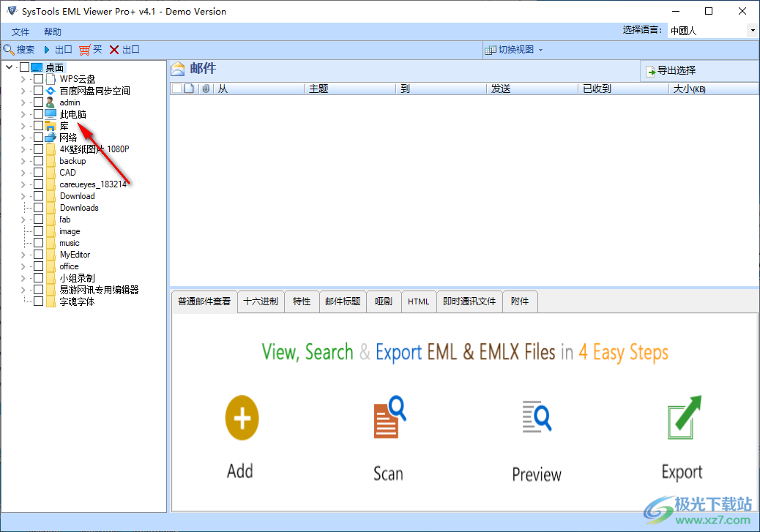Check the checkbox beside 此电脑
This screenshot has height=532, width=760.
37,114
